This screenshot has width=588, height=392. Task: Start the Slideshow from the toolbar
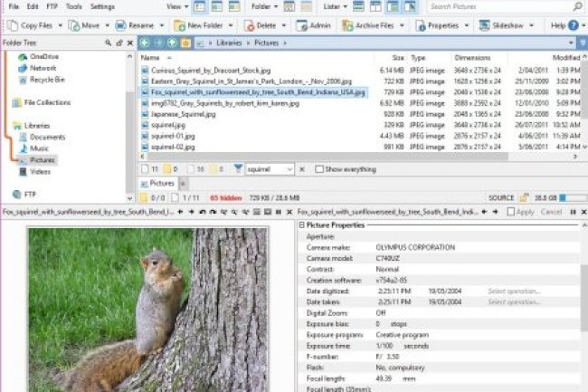[502, 25]
